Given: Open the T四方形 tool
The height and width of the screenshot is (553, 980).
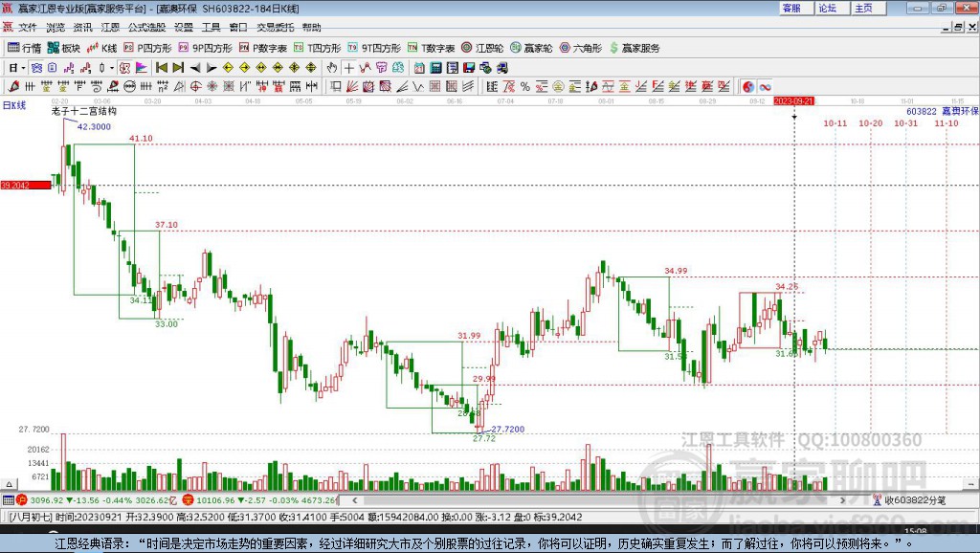Looking at the screenshot, I should [318, 48].
